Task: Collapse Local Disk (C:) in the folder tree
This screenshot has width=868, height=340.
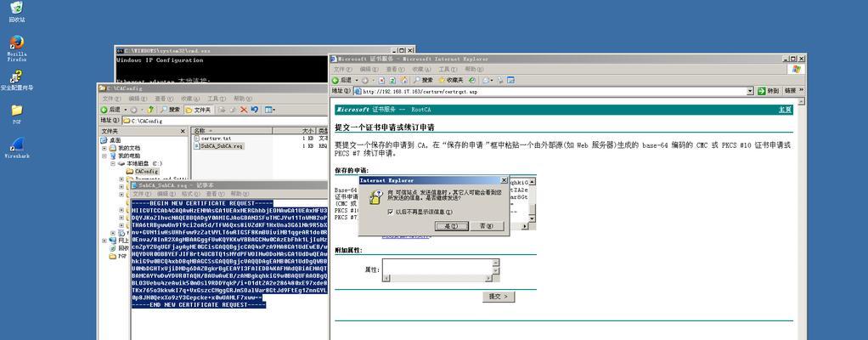Action: 113,163
